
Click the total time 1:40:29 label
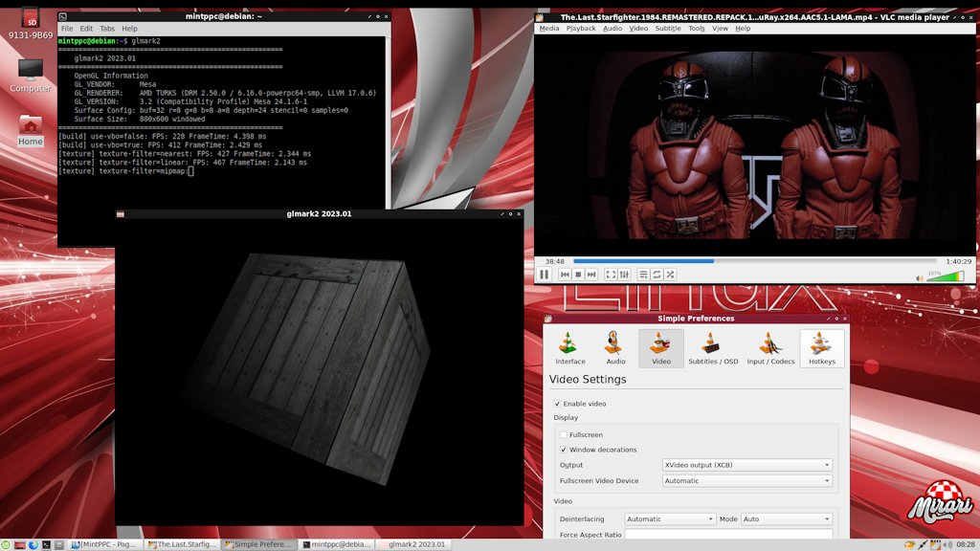point(958,261)
